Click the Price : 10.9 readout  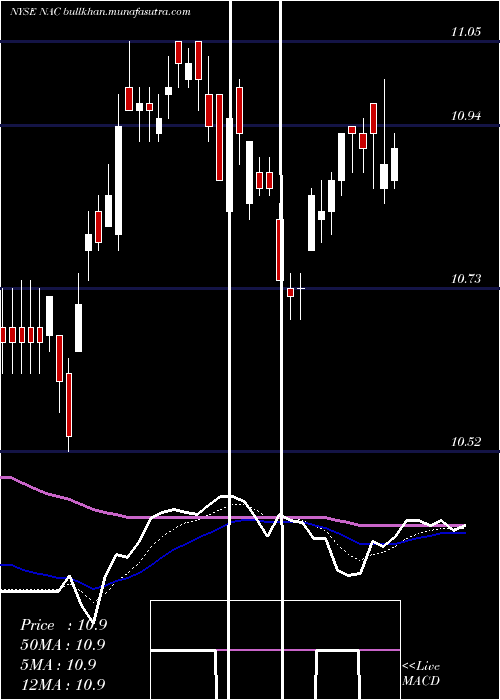[x=63, y=625]
